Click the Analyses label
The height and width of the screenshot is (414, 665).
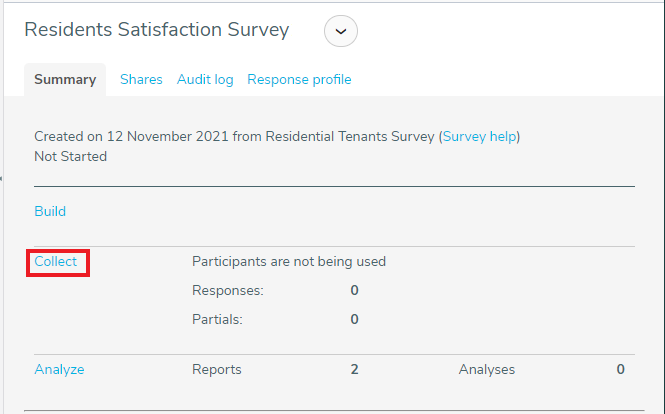pyautogui.click(x=486, y=369)
